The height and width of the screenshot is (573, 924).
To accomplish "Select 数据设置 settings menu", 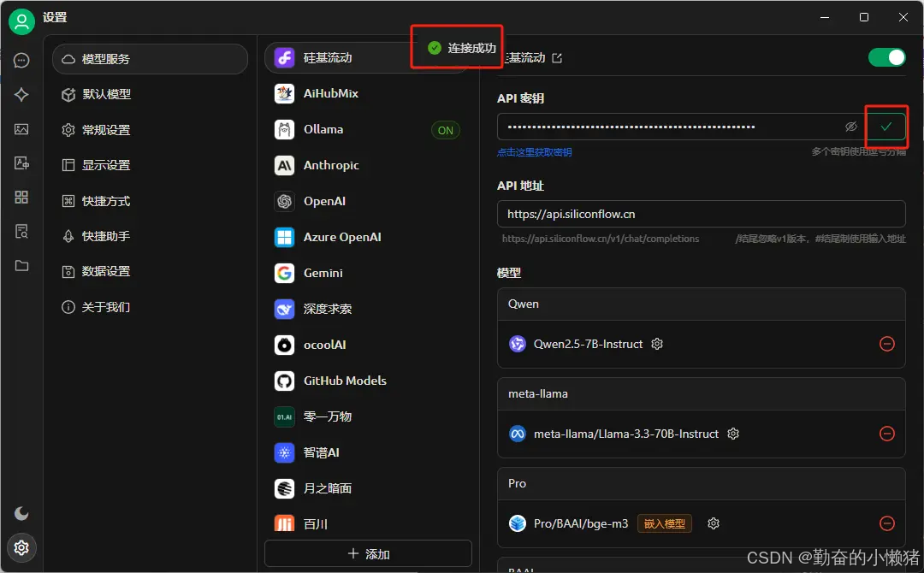I will pos(151,271).
